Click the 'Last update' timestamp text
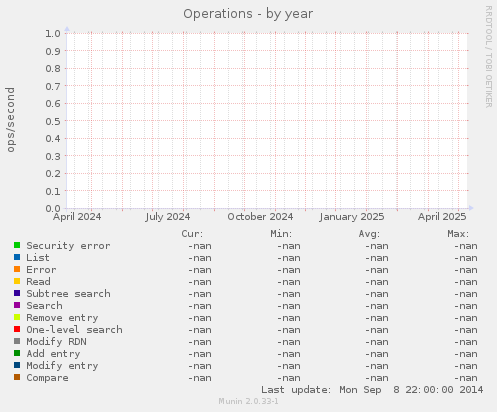 click(x=372, y=390)
